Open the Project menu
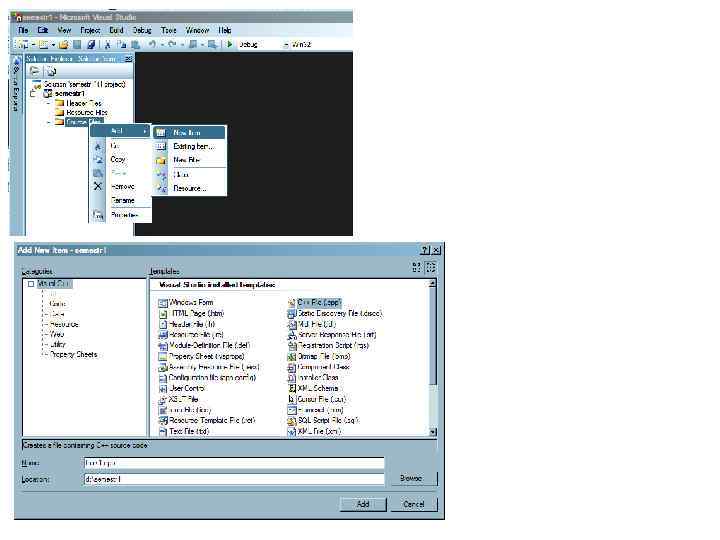This screenshot has height=540, width=720. [x=90, y=30]
